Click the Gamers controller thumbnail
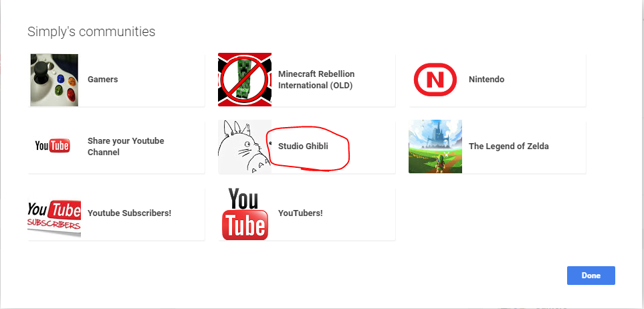 54,80
